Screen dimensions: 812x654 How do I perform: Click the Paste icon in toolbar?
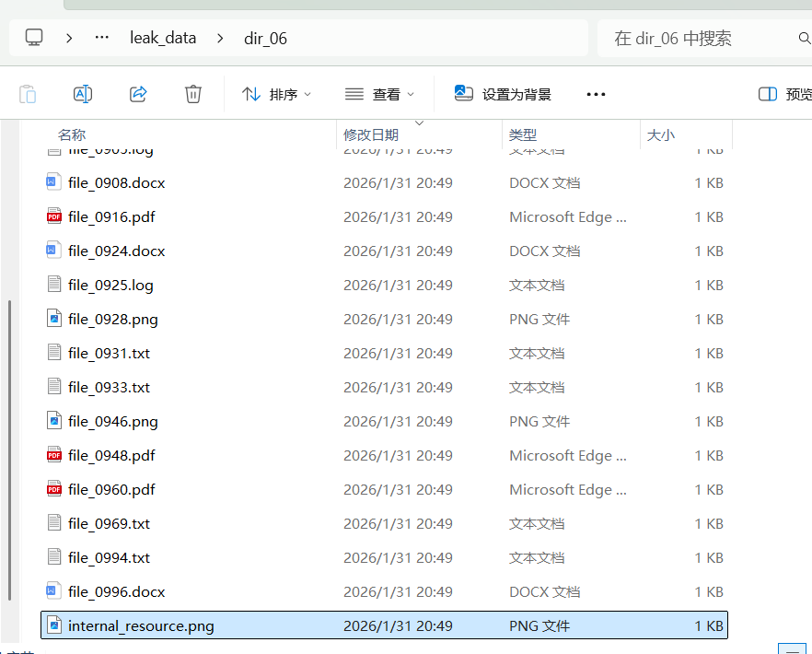click(28, 94)
